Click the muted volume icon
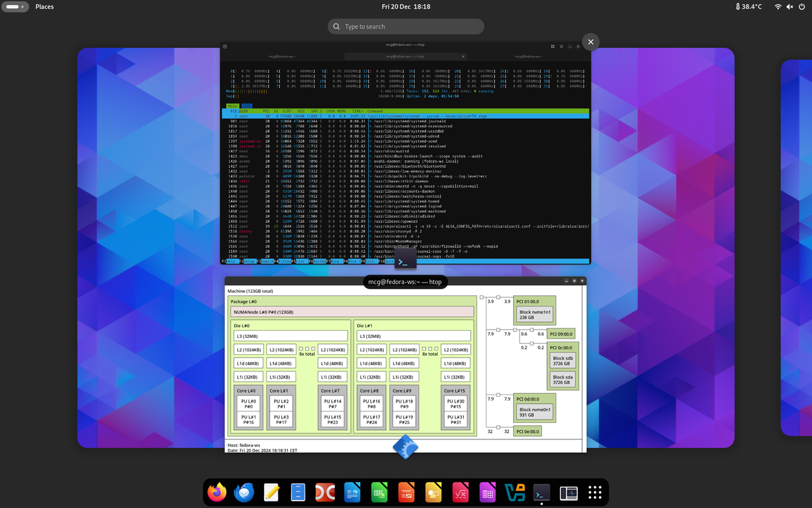 click(790, 6)
